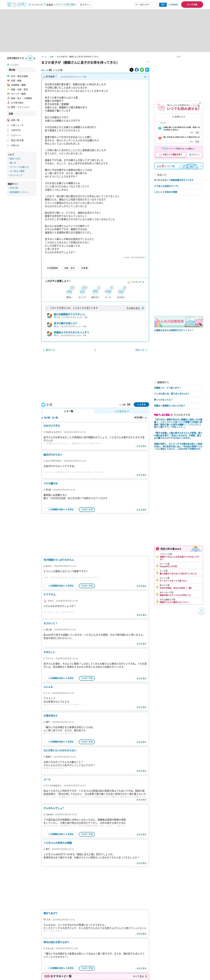Follow the poster of うちの義父は
The width and height of the screenshot is (210, 980).
87,509
